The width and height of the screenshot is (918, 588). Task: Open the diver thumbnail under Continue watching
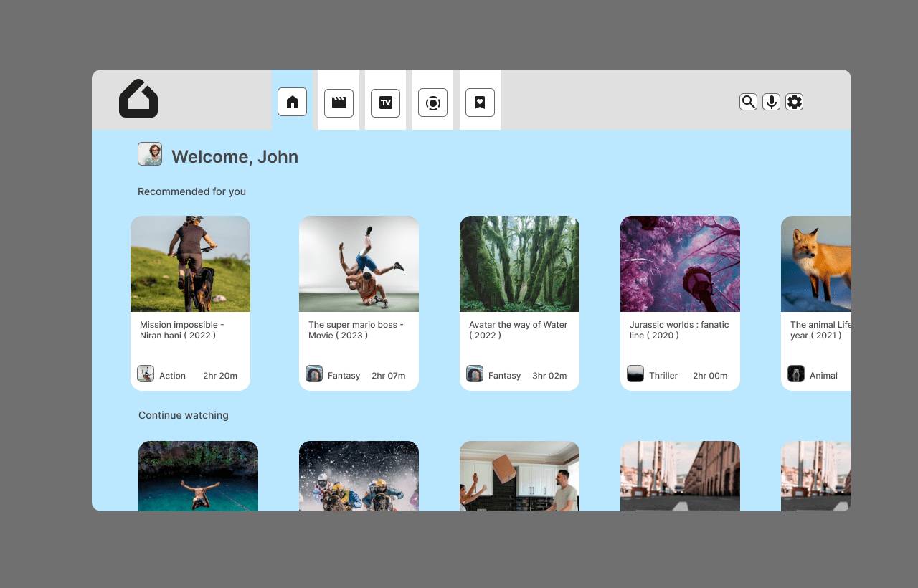(x=198, y=477)
